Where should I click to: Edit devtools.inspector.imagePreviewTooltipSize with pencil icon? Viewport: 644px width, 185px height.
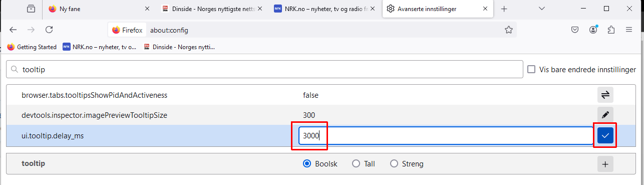(x=605, y=115)
